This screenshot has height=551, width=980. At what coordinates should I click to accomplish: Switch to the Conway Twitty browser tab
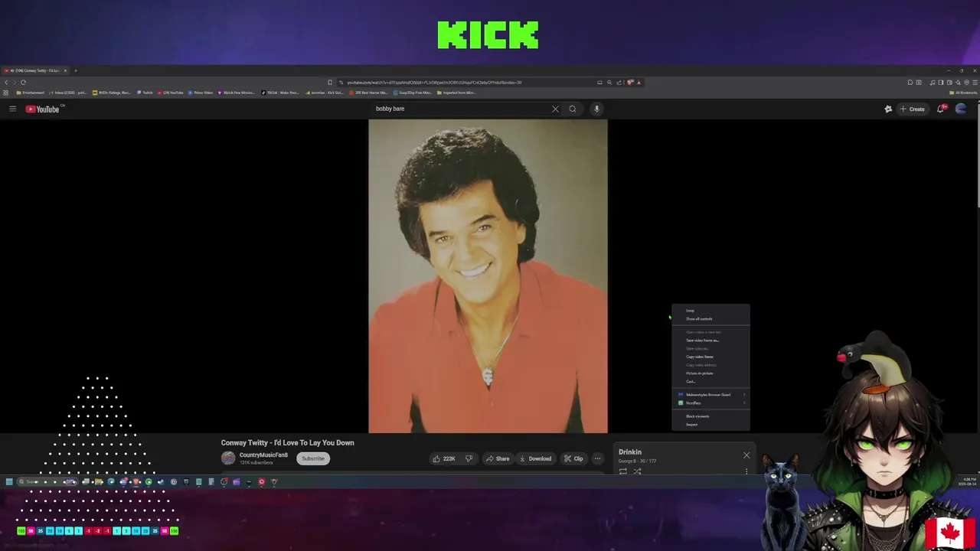coord(36,70)
